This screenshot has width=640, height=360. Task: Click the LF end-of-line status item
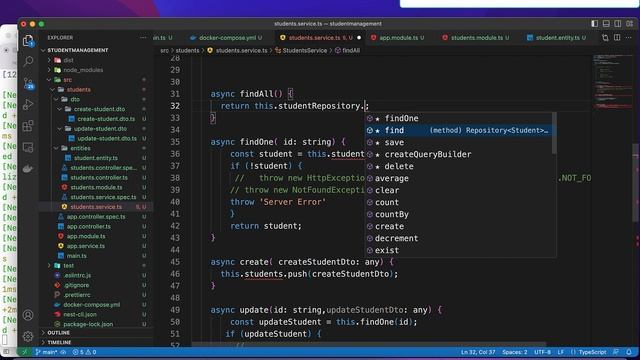561,352
